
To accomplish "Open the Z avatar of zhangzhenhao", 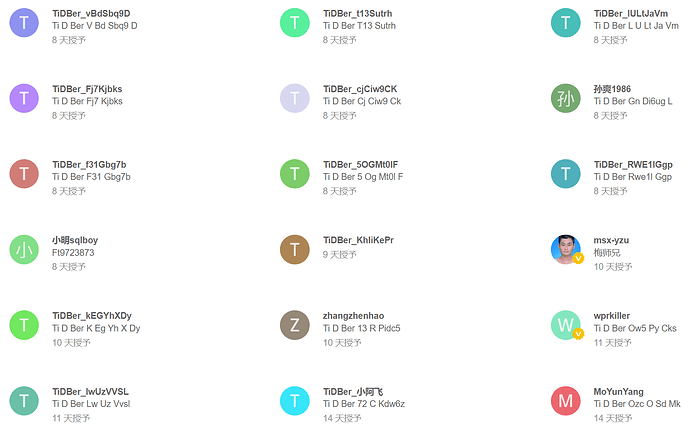I will (x=295, y=325).
